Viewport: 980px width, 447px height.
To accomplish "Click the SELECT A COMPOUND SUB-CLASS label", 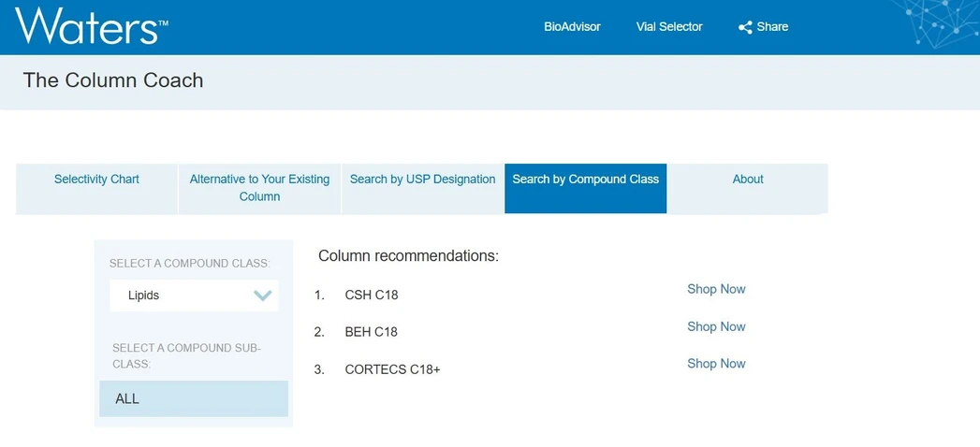I will coord(186,356).
